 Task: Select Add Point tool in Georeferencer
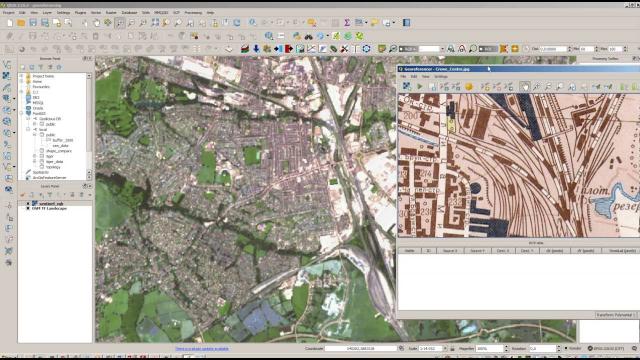(x=485, y=86)
